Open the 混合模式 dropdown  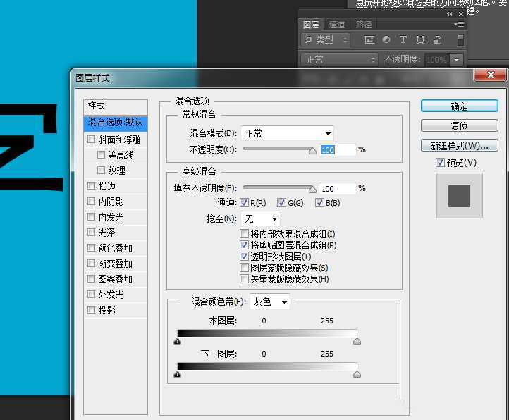288,133
